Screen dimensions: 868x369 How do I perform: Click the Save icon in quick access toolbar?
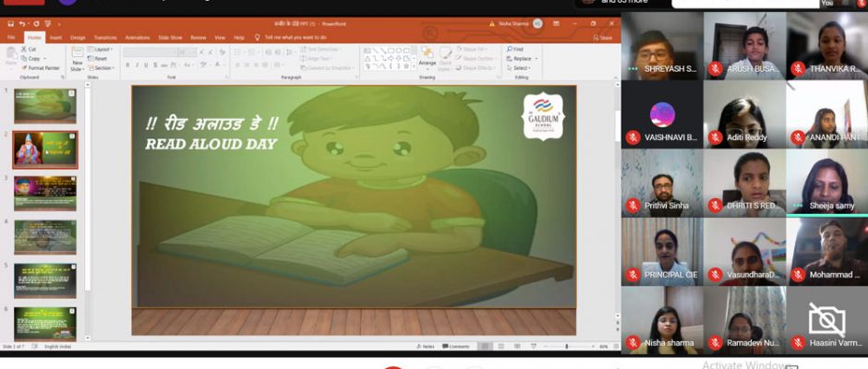[10, 23]
